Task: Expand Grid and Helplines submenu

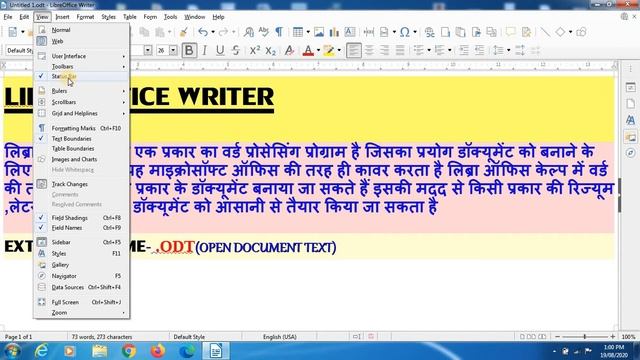Action: [x=82, y=113]
